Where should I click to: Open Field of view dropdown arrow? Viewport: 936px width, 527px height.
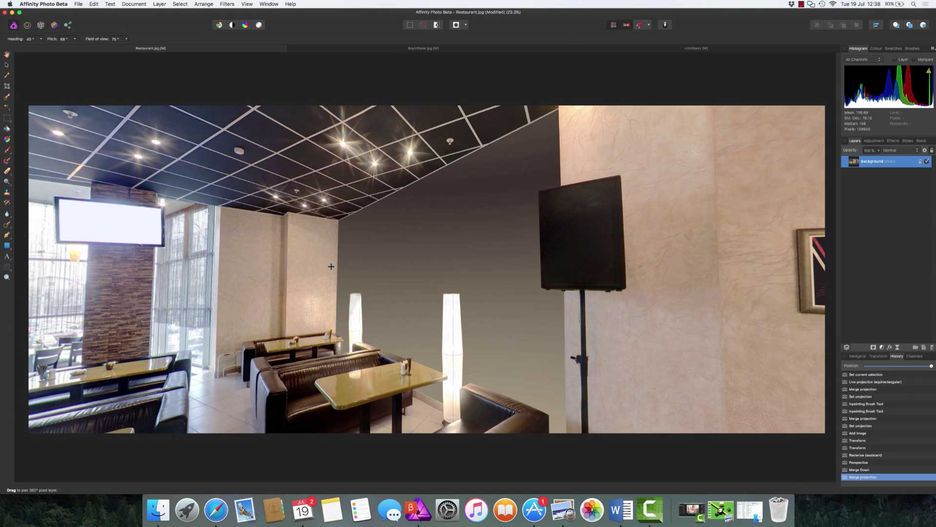[126, 39]
